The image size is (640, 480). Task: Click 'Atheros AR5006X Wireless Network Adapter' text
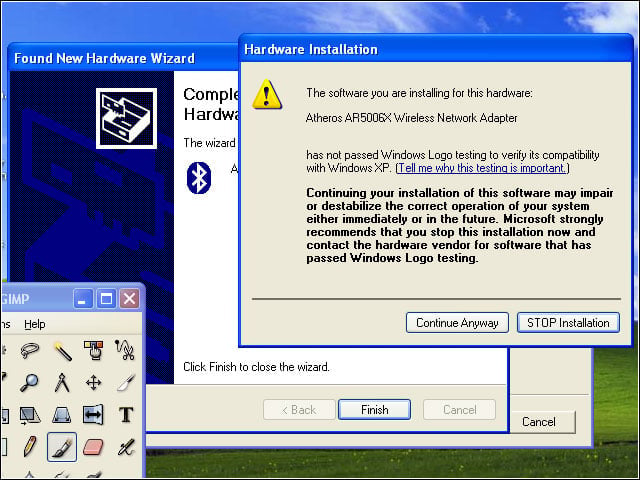coord(411,118)
